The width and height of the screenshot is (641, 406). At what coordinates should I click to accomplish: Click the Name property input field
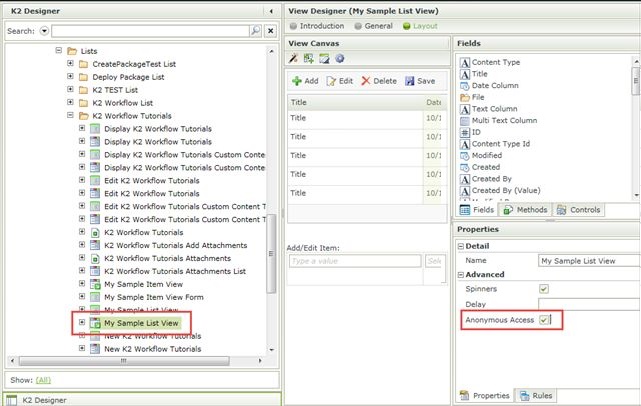tap(589, 260)
